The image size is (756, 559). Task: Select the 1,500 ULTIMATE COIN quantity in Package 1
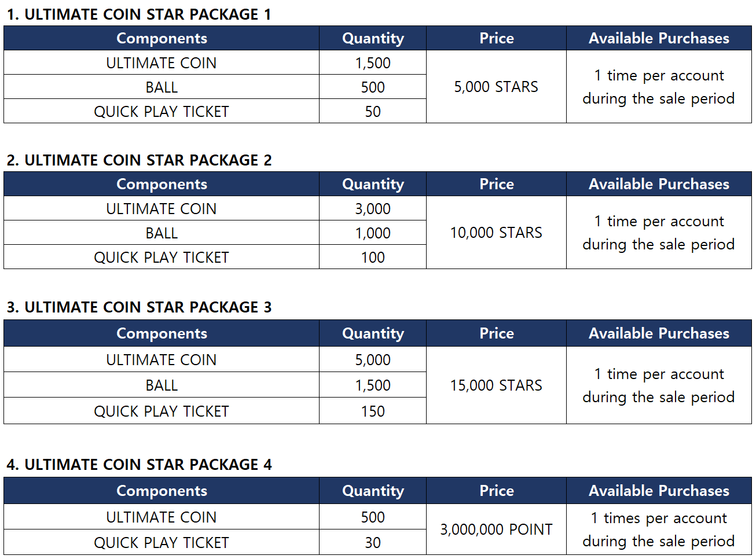[373, 63]
